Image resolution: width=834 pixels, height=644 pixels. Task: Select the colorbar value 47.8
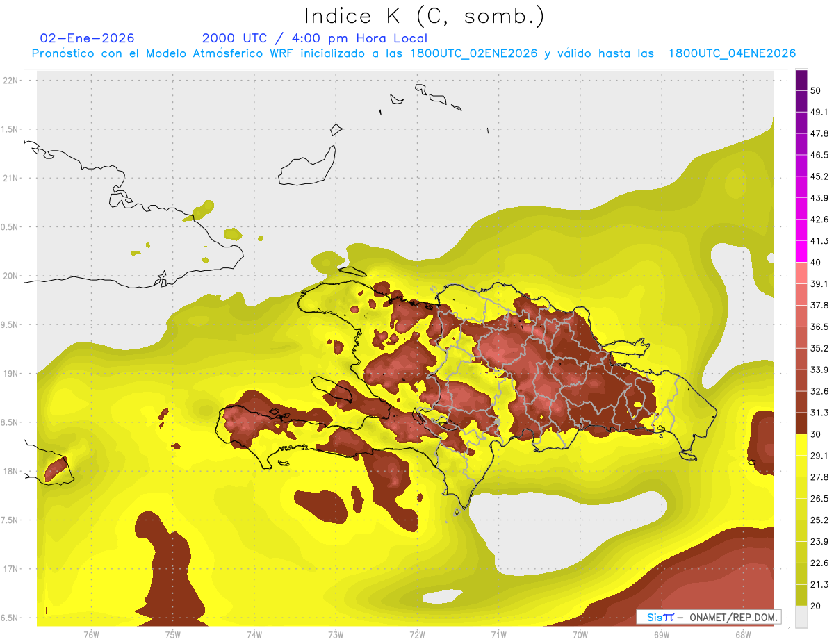819,133
